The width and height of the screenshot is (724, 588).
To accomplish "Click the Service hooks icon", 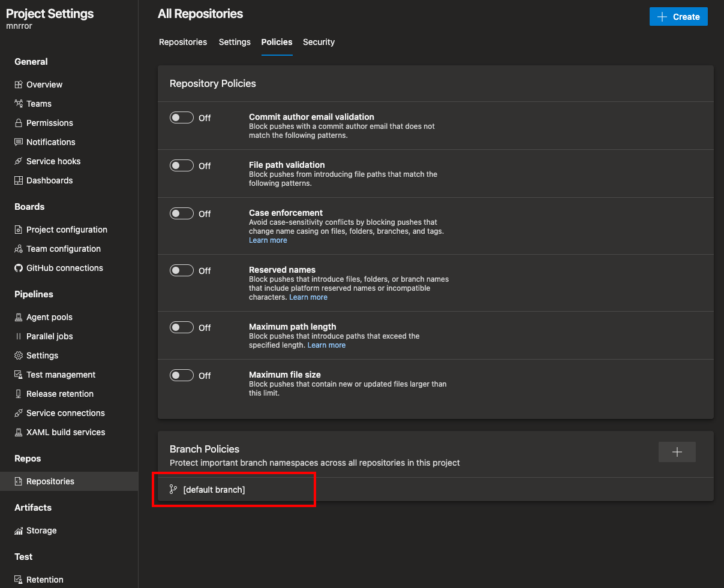I will pyautogui.click(x=19, y=161).
